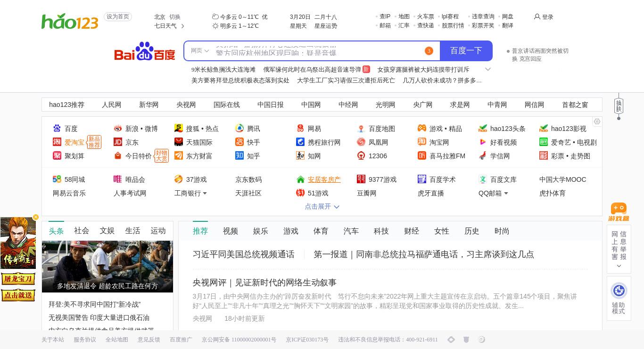The image size is (644, 349).
Task: Open accessibility 辅助模式 icon
Action: pos(619,291)
